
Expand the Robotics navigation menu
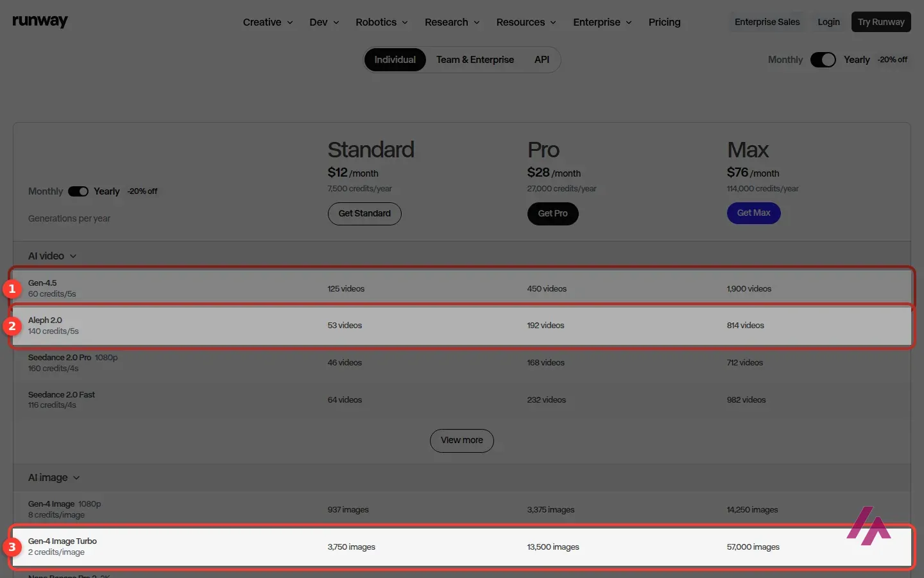point(382,22)
